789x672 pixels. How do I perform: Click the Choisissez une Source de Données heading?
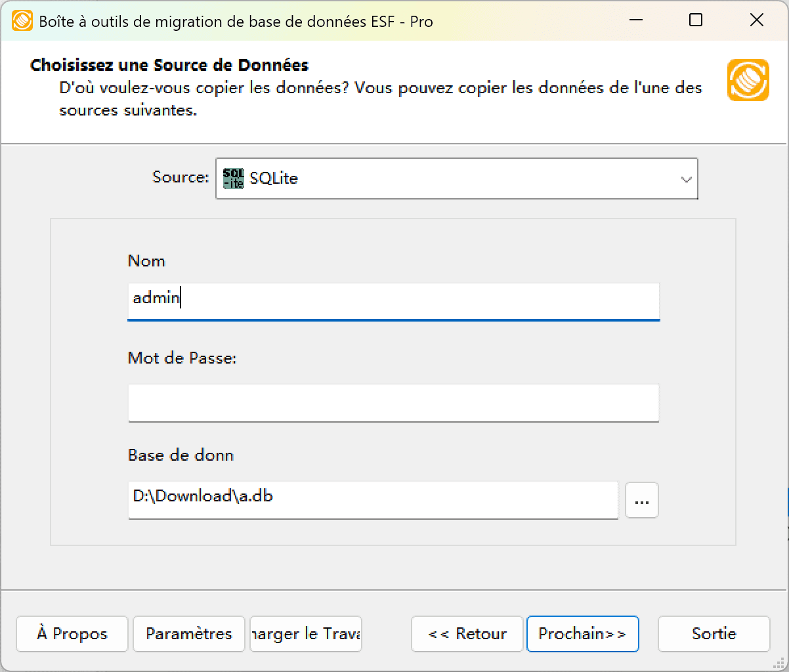pyautogui.click(x=169, y=65)
